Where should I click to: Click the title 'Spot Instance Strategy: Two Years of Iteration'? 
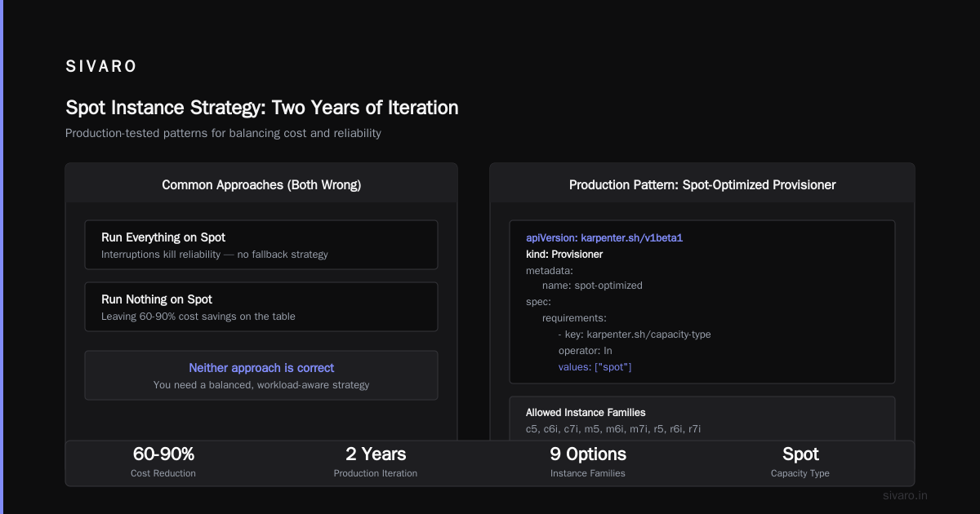(x=261, y=108)
